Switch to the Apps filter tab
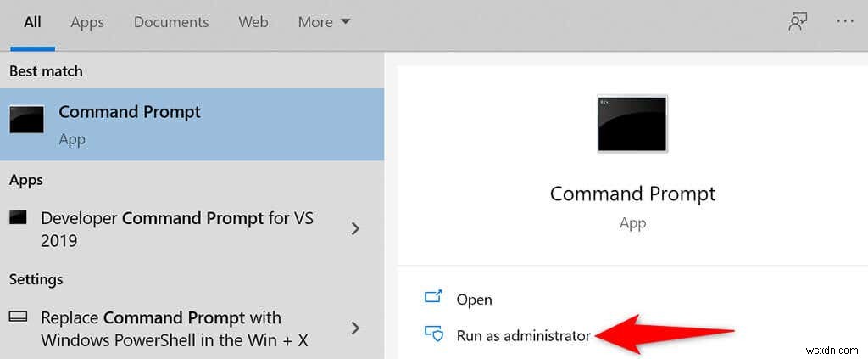Image resolution: width=868 pixels, height=359 pixels. (x=87, y=22)
